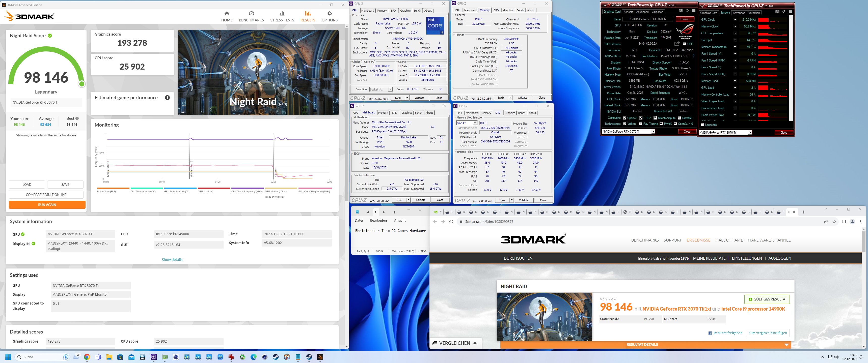The height and width of the screenshot is (363, 868).
Task: Open File Explorer from the taskbar
Action: point(109,357)
